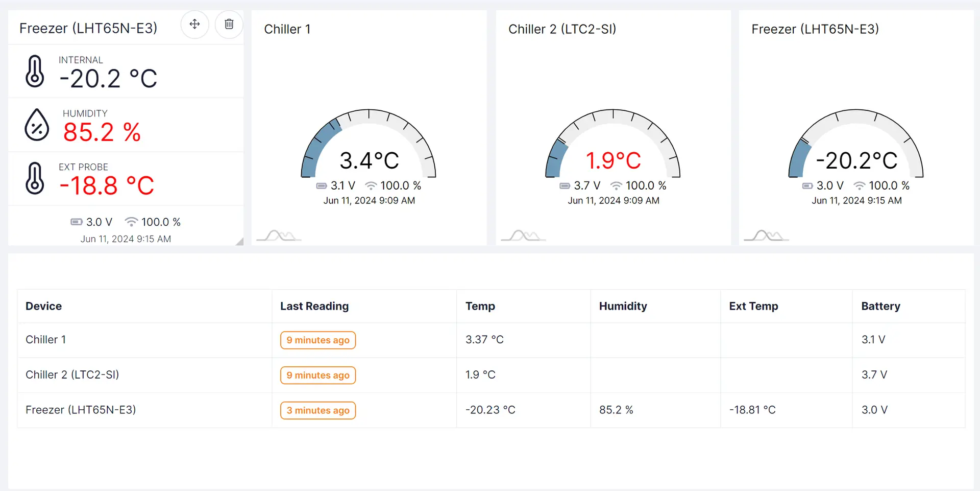
Task: Open Freezer (LHT65N-E3) table row
Action: 81,410
